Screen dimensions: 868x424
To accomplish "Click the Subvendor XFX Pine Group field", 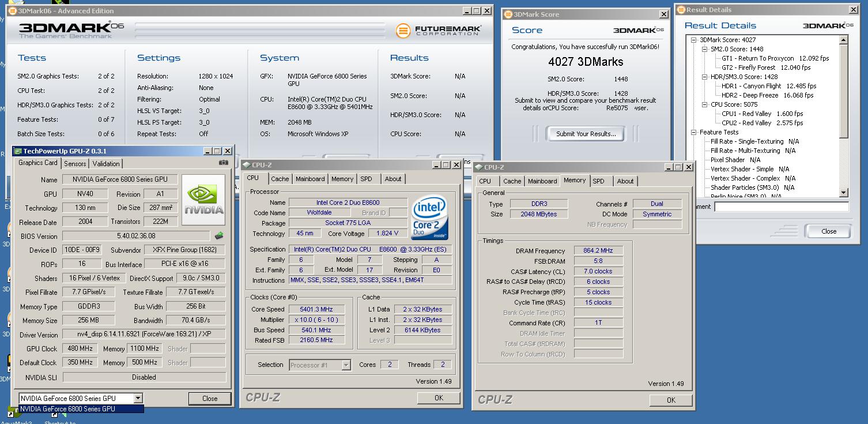I will coord(184,250).
